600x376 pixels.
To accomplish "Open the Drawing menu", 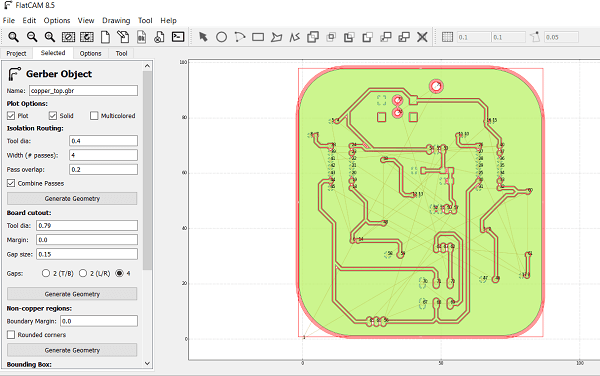I will click(x=116, y=21).
